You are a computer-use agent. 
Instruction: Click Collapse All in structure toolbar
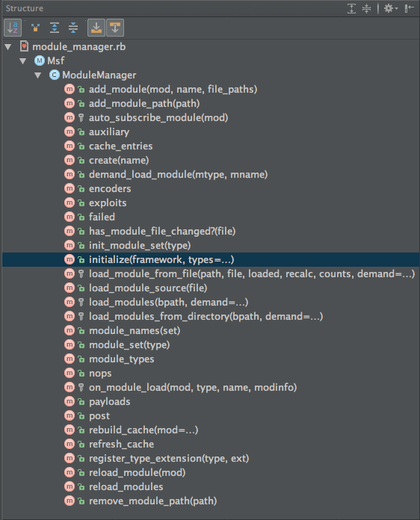tap(73, 28)
